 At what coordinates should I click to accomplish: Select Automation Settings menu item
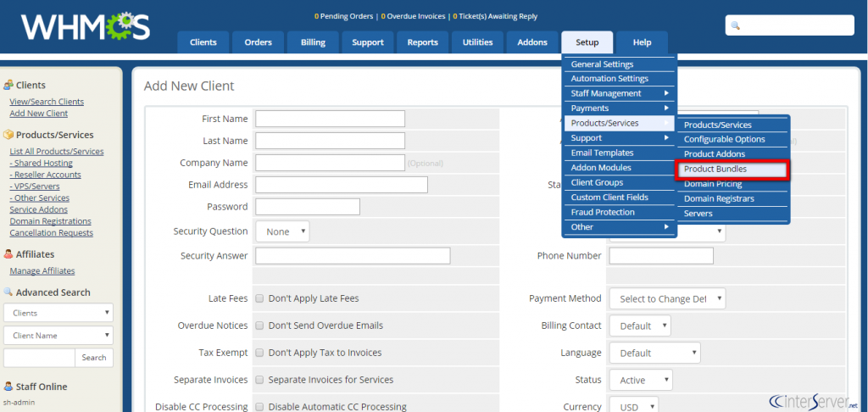pyautogui.click(x=620, y=79)
